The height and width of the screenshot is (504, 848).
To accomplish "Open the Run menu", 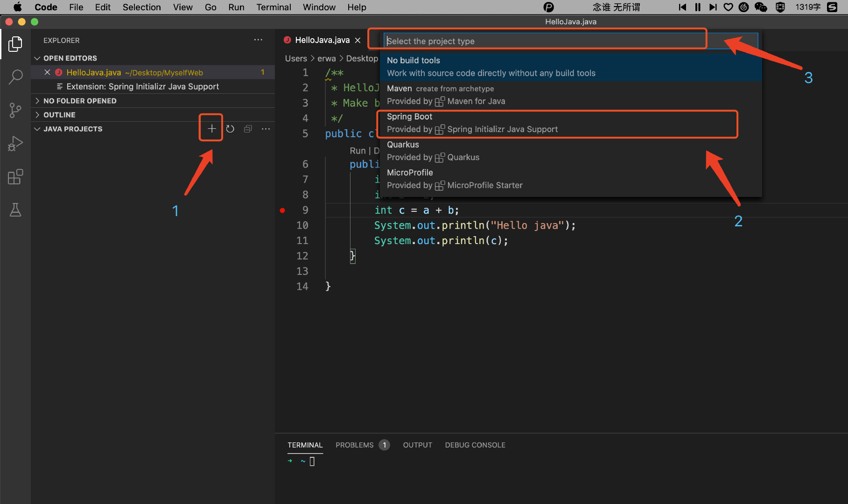I will click(x=236, y=7).
